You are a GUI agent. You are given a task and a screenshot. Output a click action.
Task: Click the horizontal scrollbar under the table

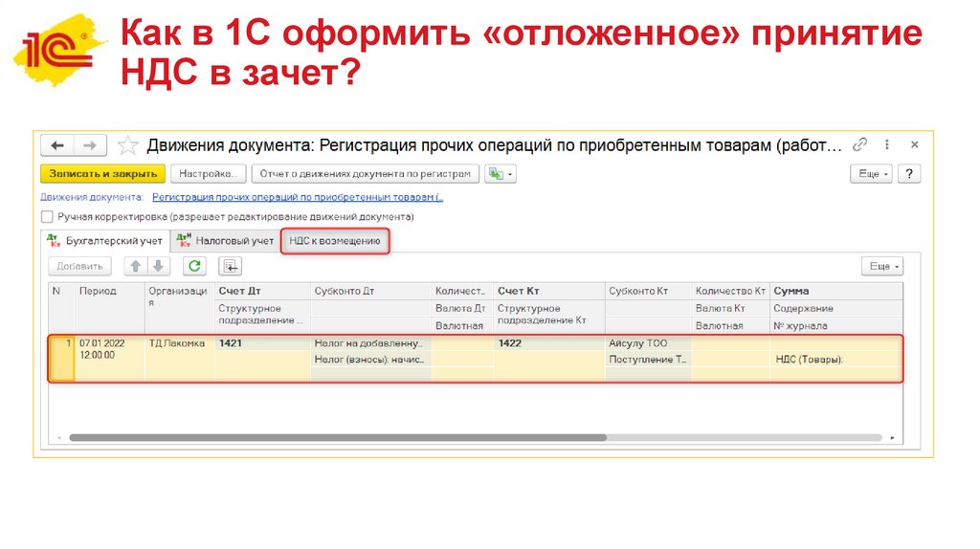pyautogui.click(x=335, y=437)
